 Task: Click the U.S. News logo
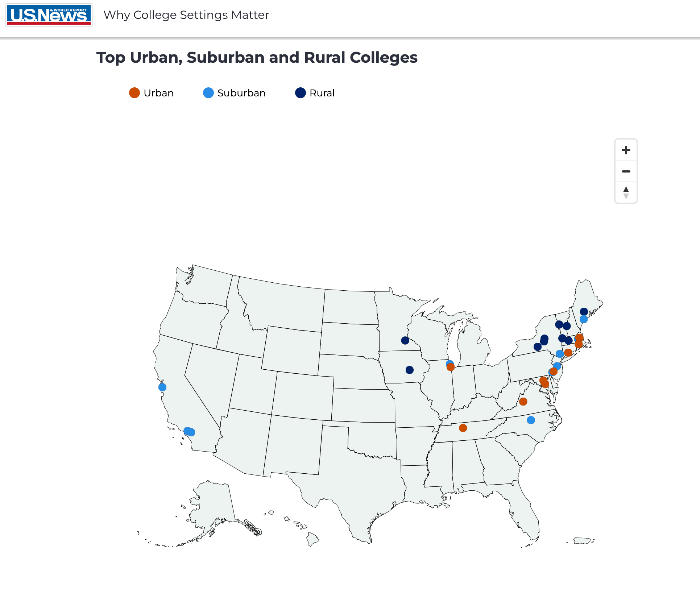[x=49, y=15]
